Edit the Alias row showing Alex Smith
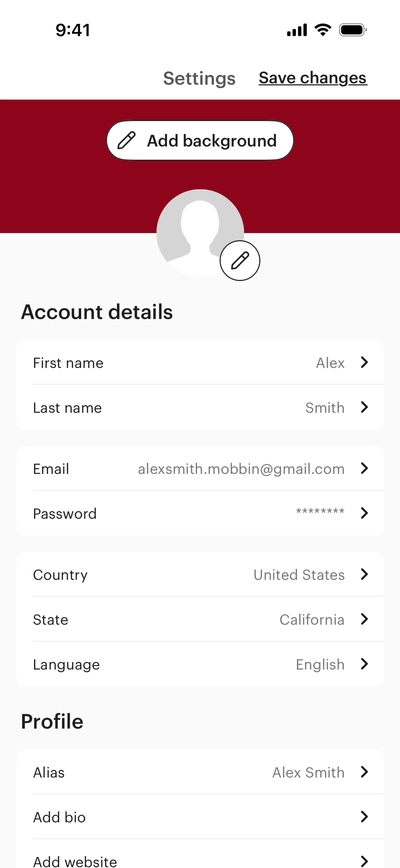Image resolution: width=400 pixels, height=868 pixels. 200,772
